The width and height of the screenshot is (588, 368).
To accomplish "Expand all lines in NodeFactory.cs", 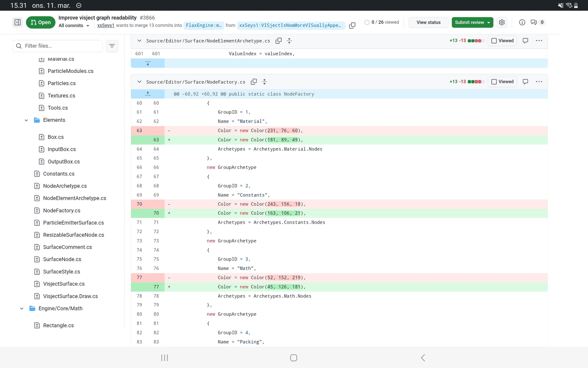I will click(x=265, y=82).
